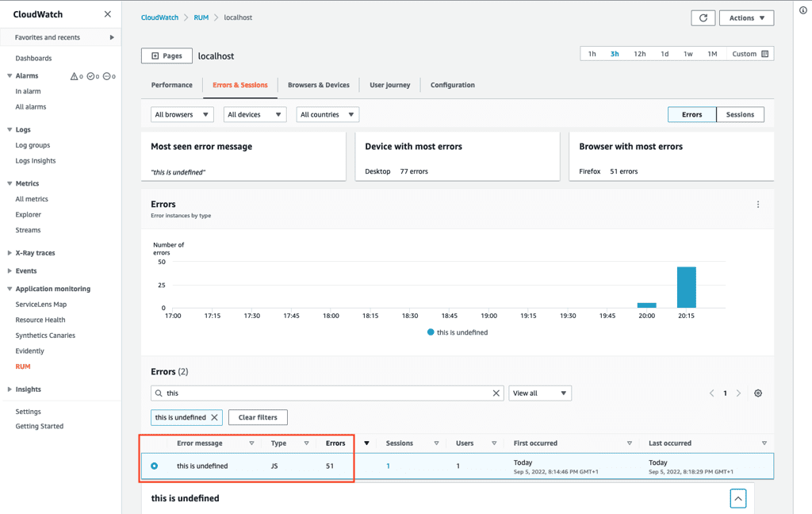Image resolution: width=812 pixels, height=514 pixels.
Task: Expand the X-Ray traces section
Action: (35, 253)
